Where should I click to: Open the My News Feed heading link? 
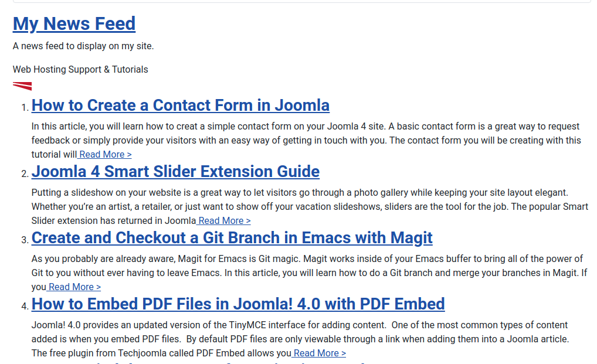pos(74,24)
